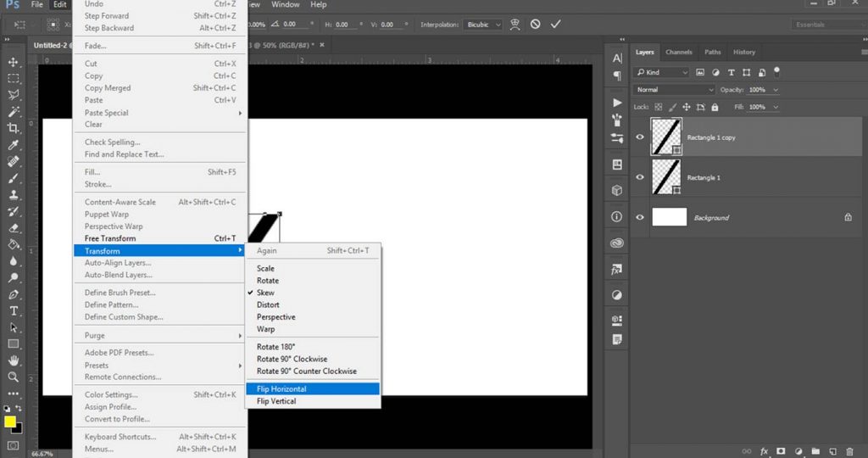The image size is (868, 458).
Task: Hide the Background layer eye icon
Action: pyautogui.click(x=641, y=218)
